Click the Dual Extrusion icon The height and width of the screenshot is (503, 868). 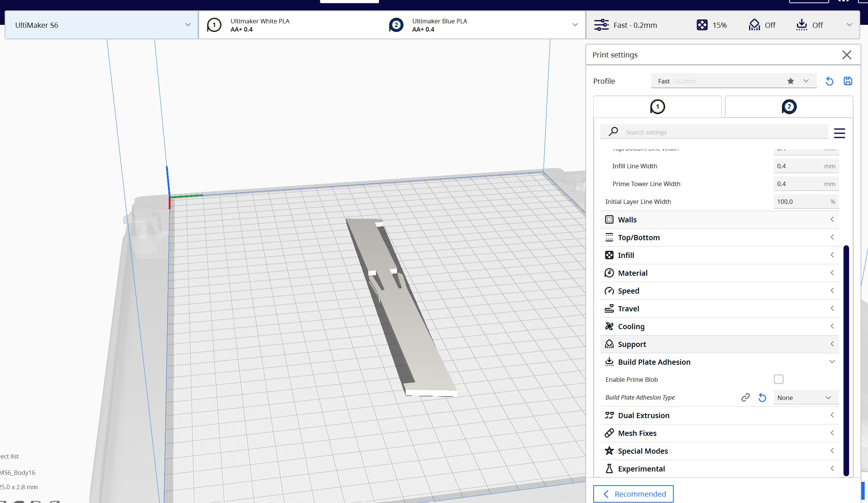point(609,415)
